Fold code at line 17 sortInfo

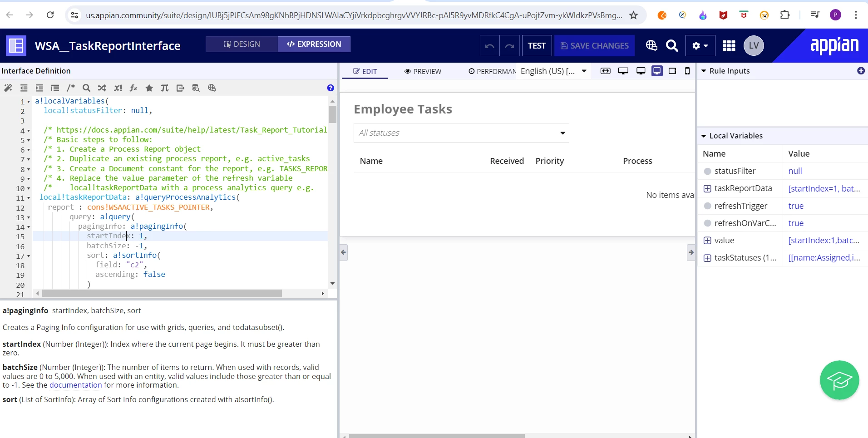point(29,256)
